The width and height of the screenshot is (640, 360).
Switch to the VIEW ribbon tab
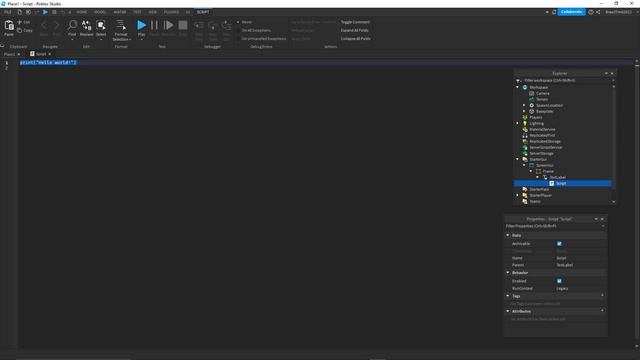(152, 12)
